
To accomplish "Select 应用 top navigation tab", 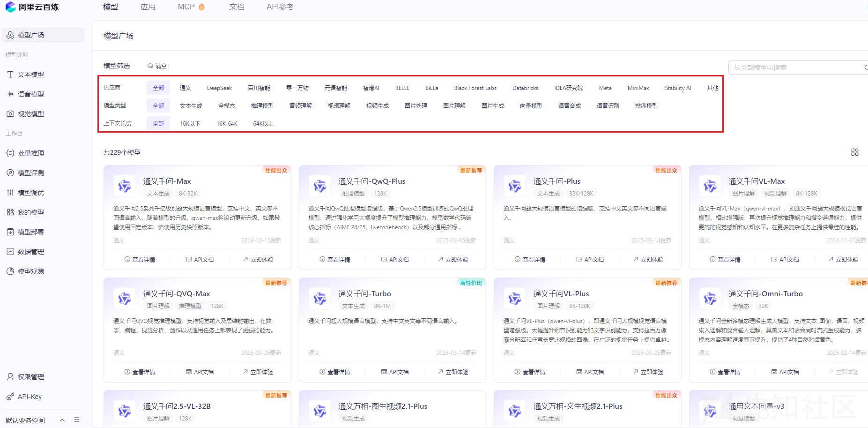I will pyautogui.click(x=148, y=7).
